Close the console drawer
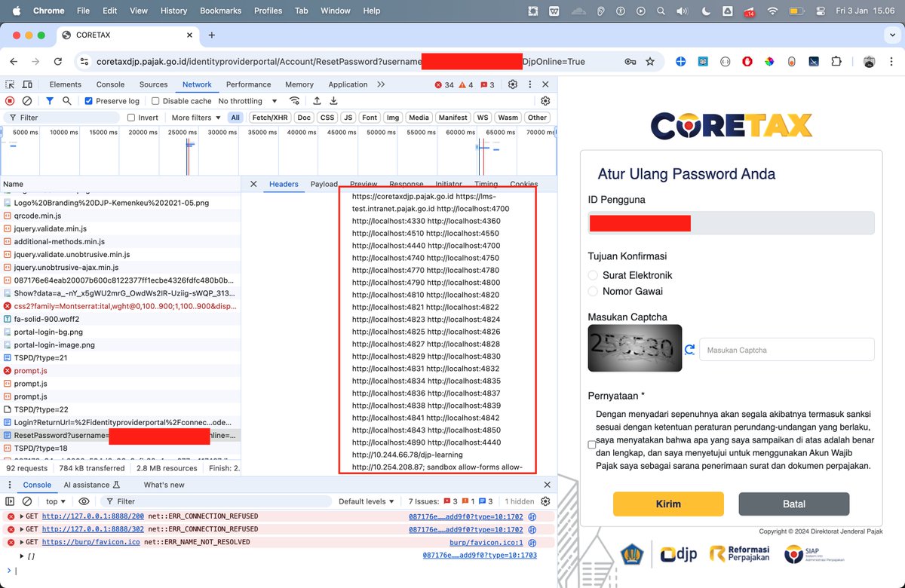Viewport: 905px width, 588px height. [548, 485]
